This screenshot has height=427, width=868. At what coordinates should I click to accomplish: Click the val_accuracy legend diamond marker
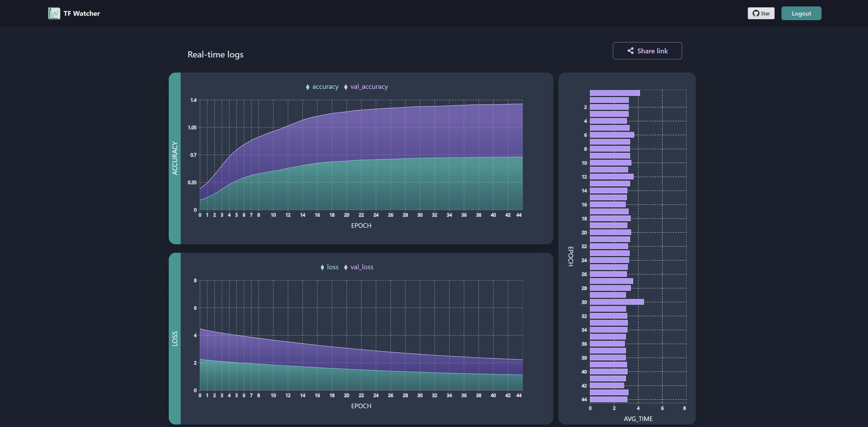pos(346,87)
